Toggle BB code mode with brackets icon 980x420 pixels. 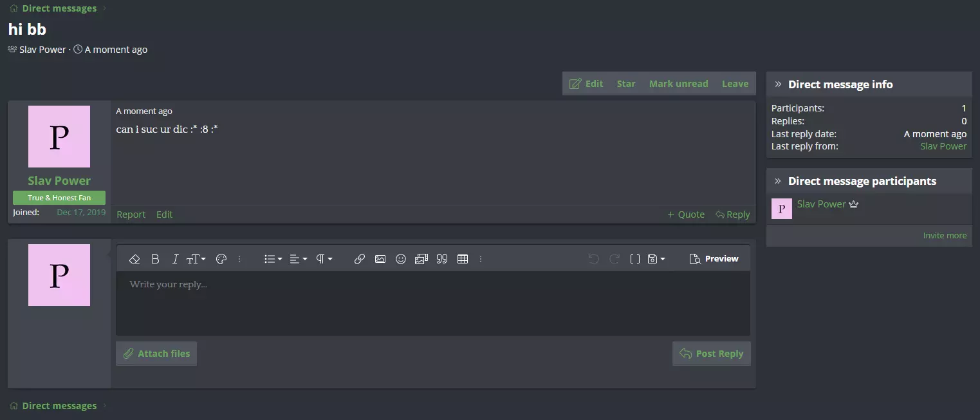(x=635, y=259)
